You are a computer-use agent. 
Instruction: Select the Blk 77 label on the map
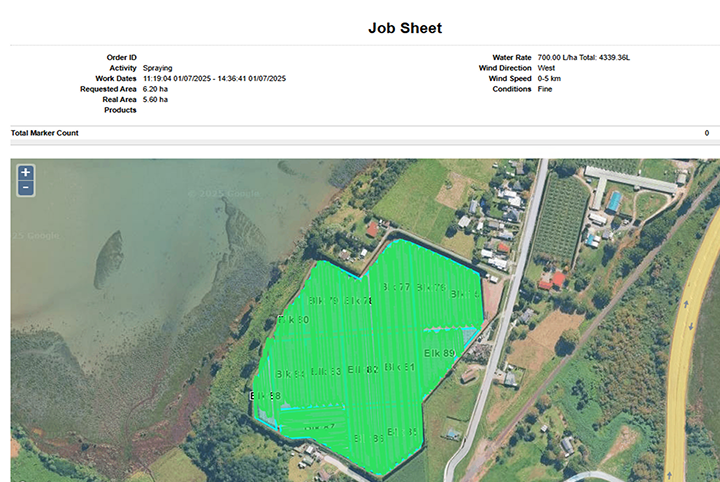(x=396, y=287)
